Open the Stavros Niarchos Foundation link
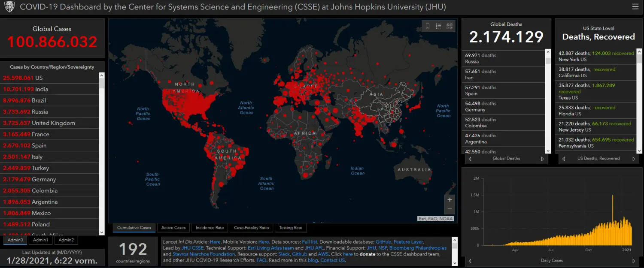 click(x=204, y=254)
